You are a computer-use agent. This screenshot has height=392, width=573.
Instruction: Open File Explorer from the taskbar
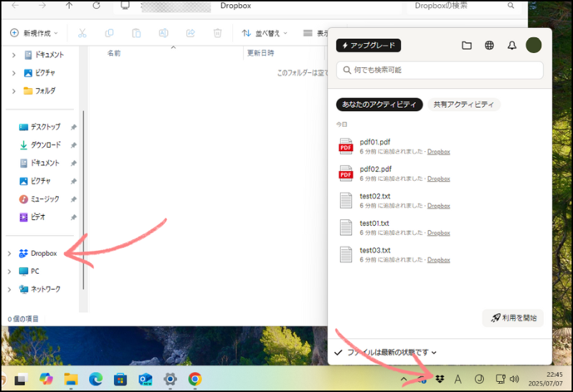coord(71,380)
